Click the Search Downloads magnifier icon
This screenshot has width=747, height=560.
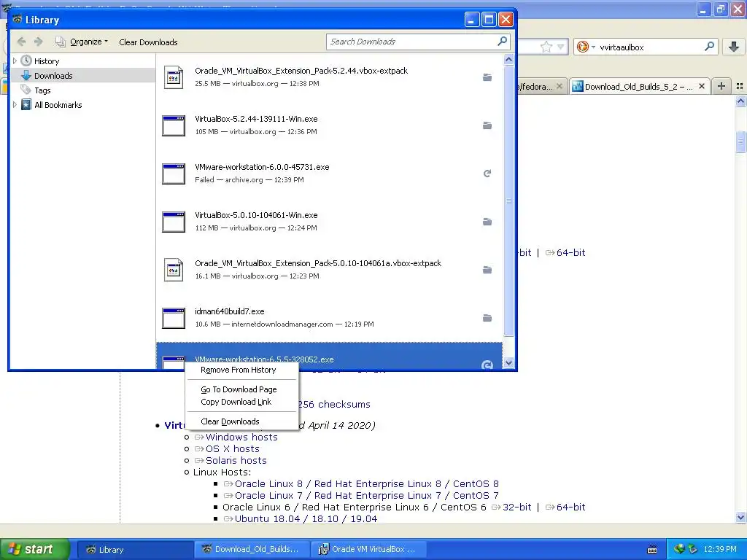tap(502, 42)
